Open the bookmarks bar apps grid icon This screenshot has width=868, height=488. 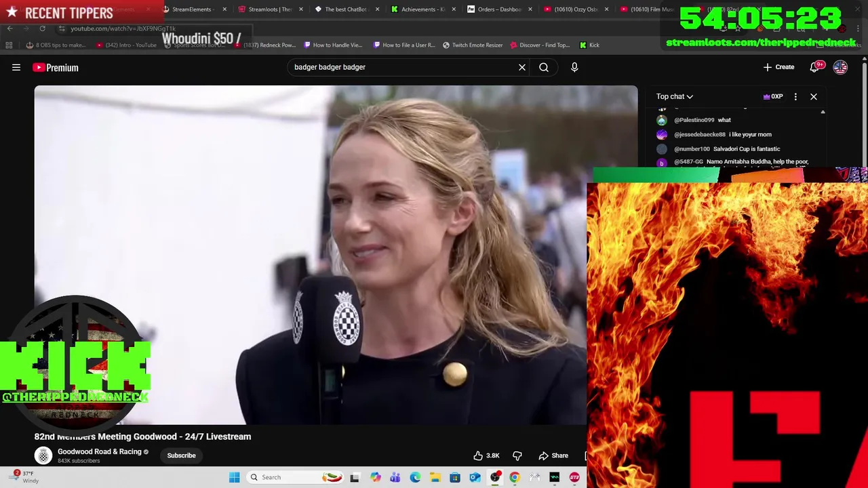point(9,45)
